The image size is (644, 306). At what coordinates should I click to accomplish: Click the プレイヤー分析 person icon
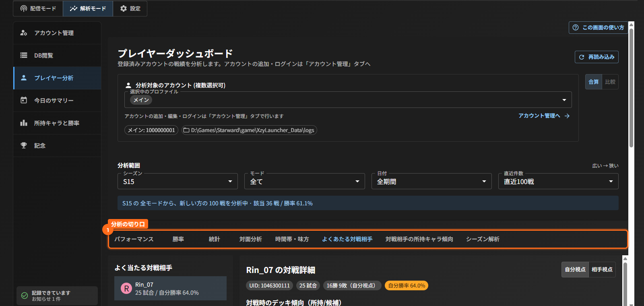click(24, 78)
